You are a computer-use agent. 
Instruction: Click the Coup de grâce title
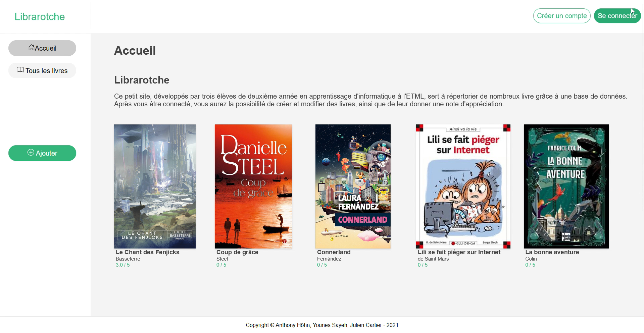tap(237, 252)
